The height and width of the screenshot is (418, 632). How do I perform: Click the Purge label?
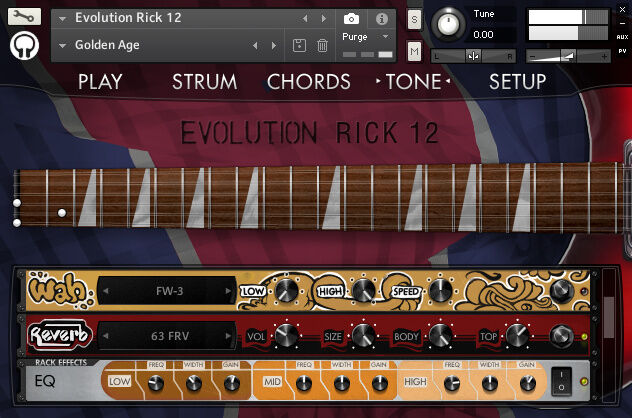355,37
